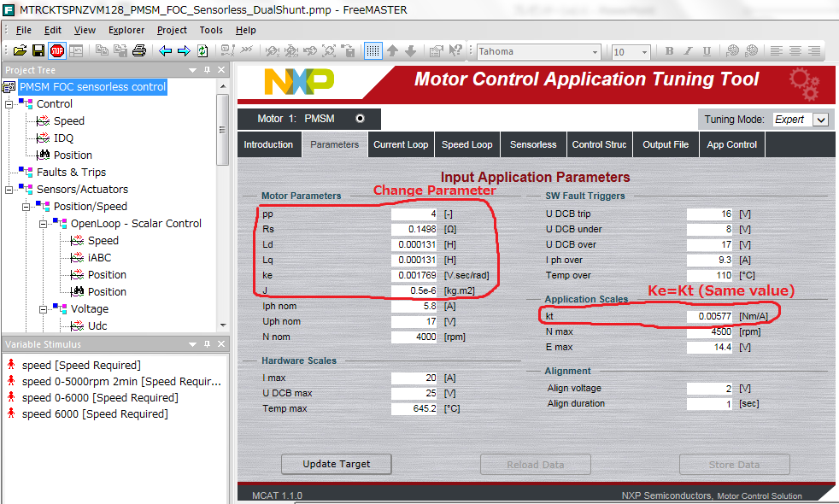The image size is (839, 504).
Task: Select stimulus speed 6000 [Speed Required]
Action: [x=95, y=414]
